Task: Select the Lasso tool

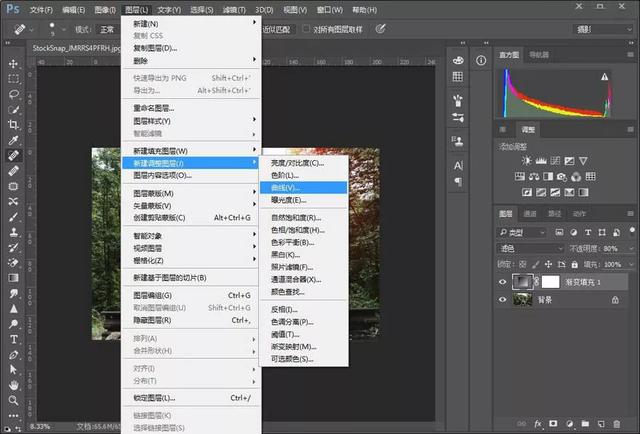Action: [13, 93]
